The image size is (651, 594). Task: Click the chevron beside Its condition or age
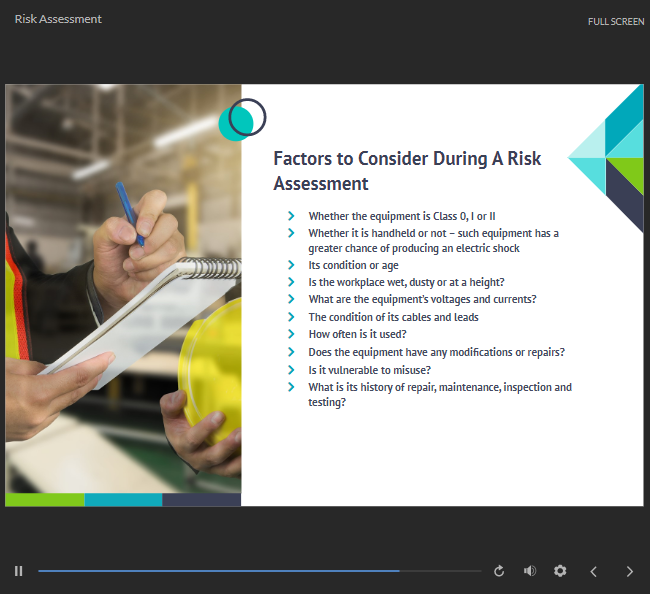pos(291,265)
